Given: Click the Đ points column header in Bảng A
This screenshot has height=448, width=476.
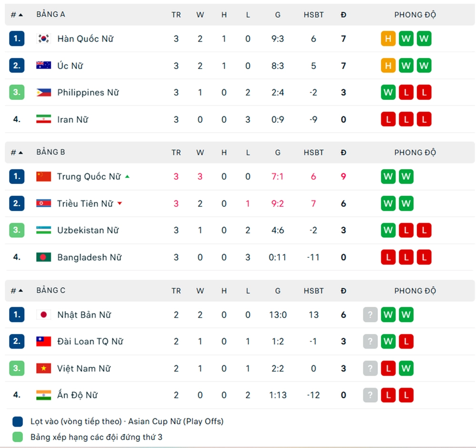Looking at the screenshot, I should (x=343, y=15).
